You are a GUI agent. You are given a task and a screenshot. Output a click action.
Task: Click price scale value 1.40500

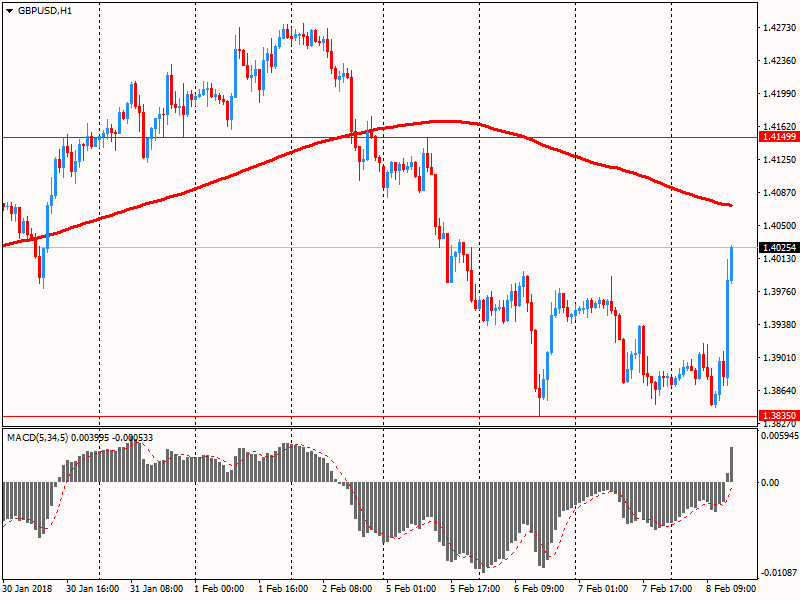point(779,226)
